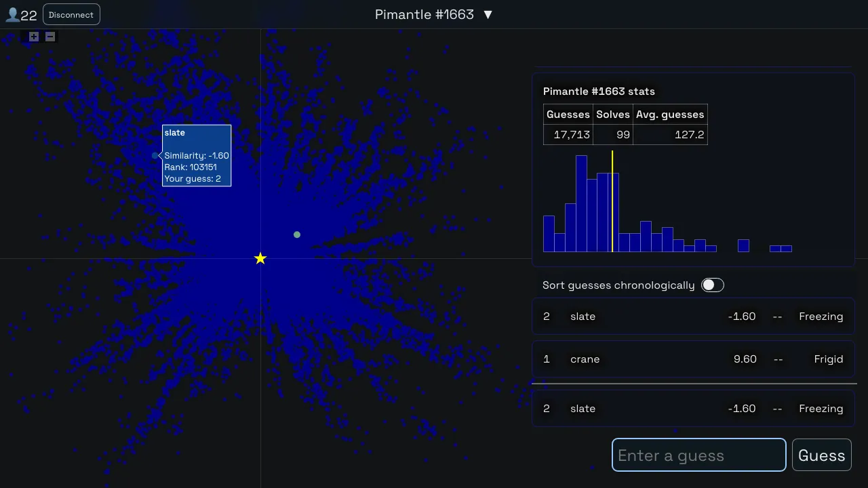Select the slate row just below the sort toggle
The width and height of the screenshot is (868, 488).
click(693, 317)
